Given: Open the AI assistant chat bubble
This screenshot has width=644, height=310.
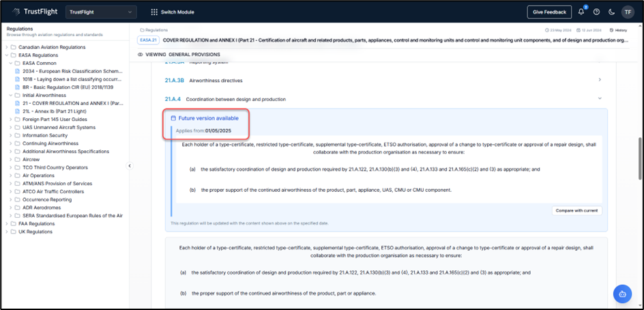Looking at the screenshot, I should pyautogui.click(x=622, y=294).
